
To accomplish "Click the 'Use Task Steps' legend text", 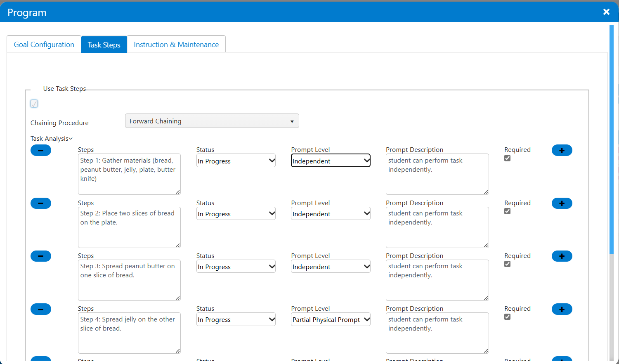I will pos(64,89).
